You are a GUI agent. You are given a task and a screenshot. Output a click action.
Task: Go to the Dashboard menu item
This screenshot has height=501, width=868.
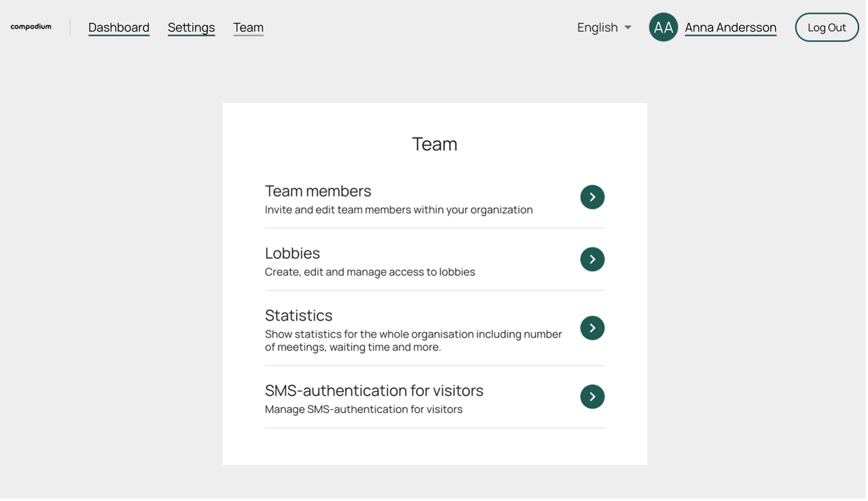click(x=119, y=28)
